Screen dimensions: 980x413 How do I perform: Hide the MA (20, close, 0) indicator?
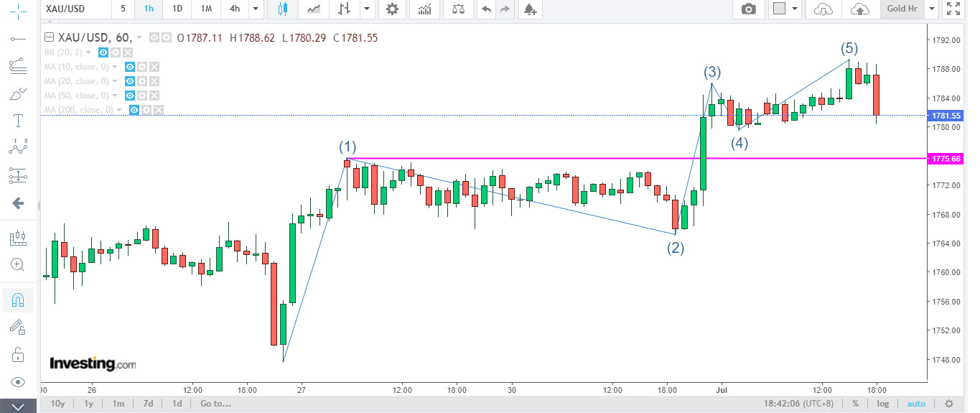(130, 81)
